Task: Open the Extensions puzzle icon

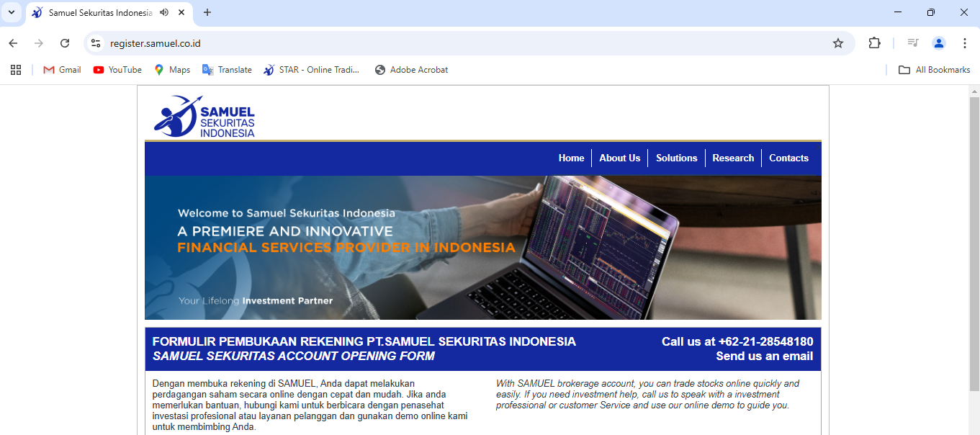Action: coord(874,43)
